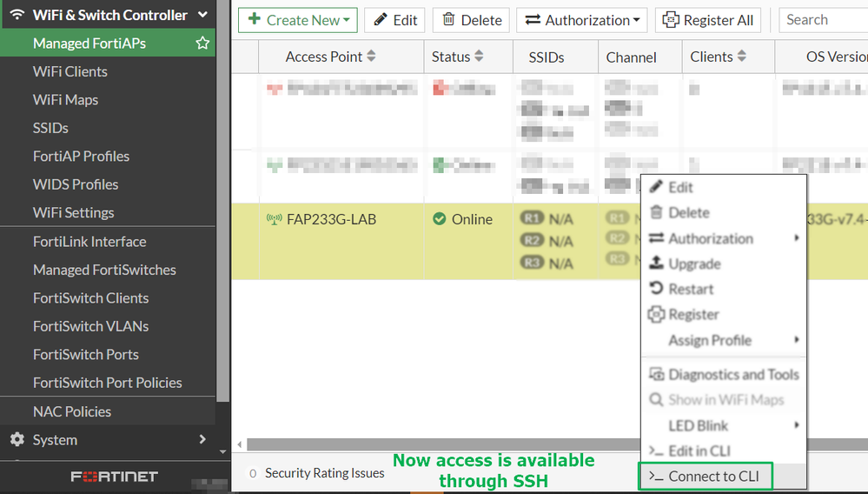Open FortiSwitch Port Policies
The image size is (868, 494).
tap(108, 383)
